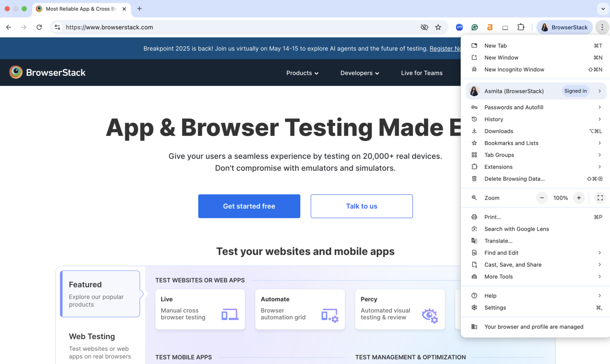610x364 pixels.
Task: Toggle full screen from the Zoom row
Action: 600,198
